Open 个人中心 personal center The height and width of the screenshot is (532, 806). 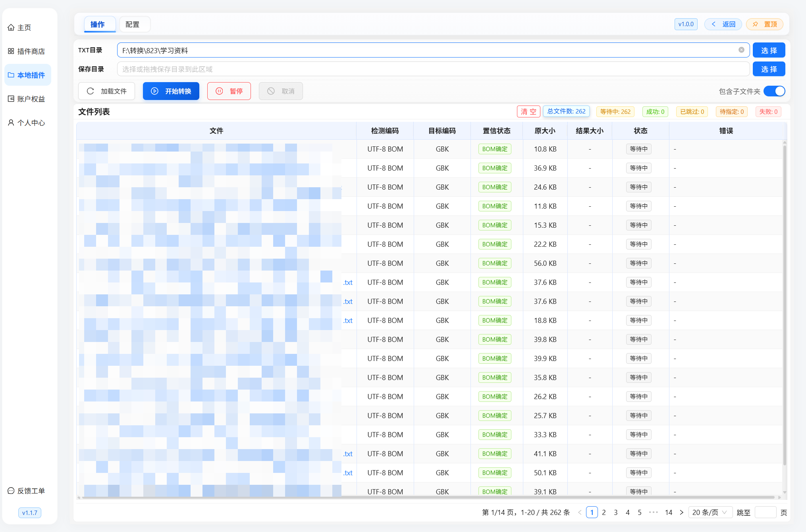point(26,123)
